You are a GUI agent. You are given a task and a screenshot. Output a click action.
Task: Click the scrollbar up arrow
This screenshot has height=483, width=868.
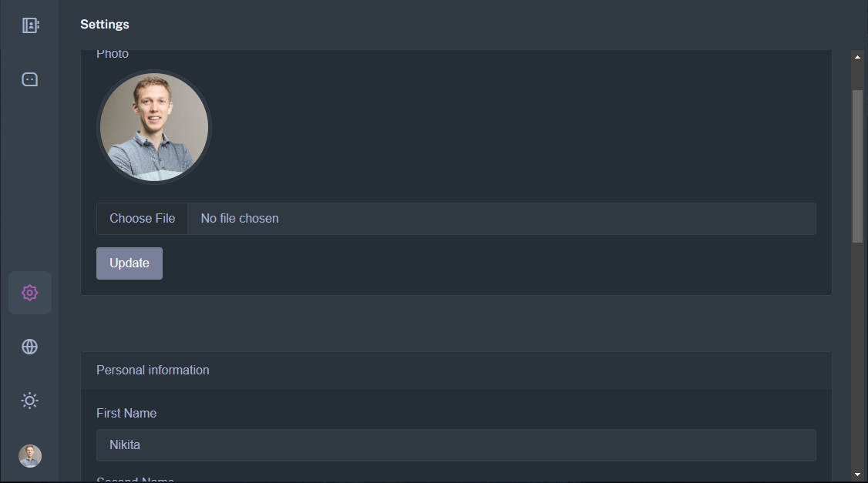(x=857, y=56)
